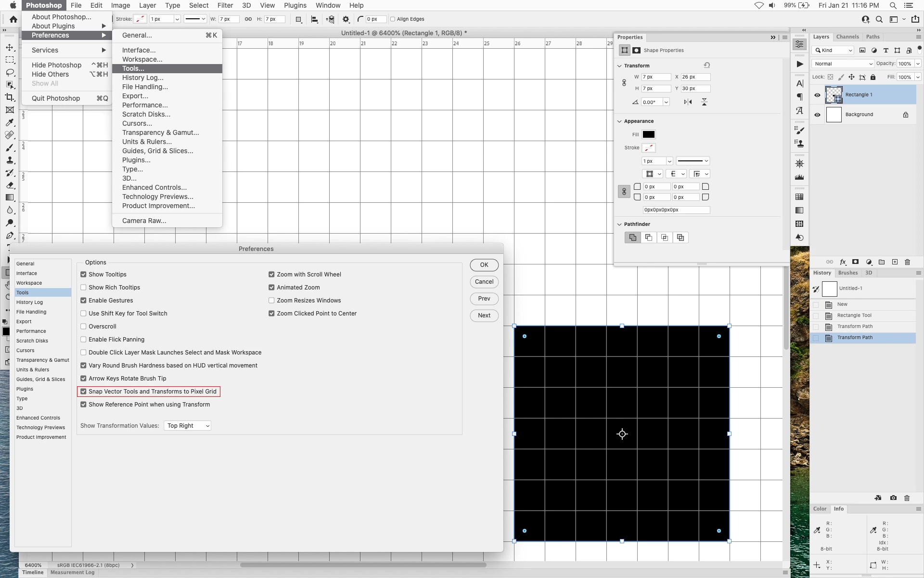Open Show Transformation Values dropdown

click(x=188, y=426)
